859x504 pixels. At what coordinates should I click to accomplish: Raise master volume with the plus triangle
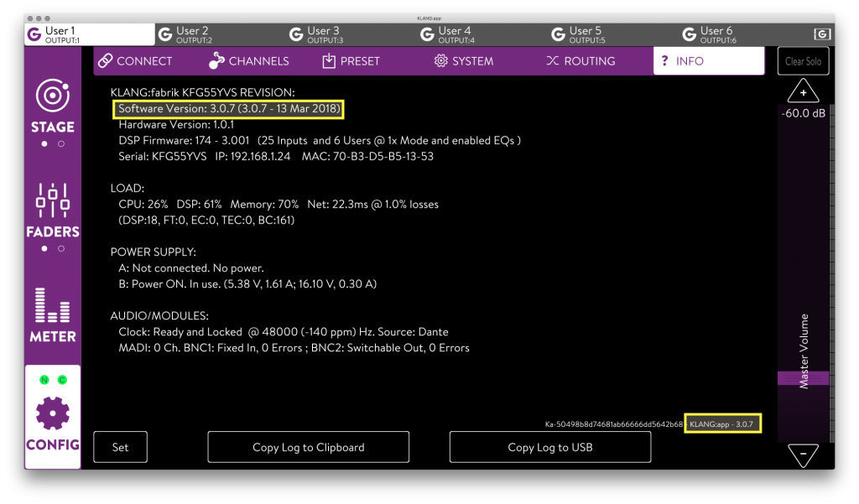pos(803,91)
